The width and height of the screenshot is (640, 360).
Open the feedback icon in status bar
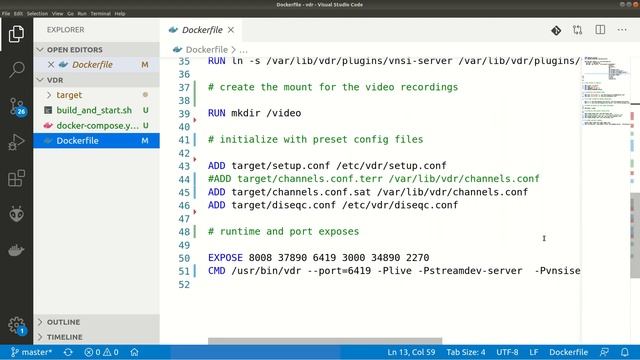point(604,352)
